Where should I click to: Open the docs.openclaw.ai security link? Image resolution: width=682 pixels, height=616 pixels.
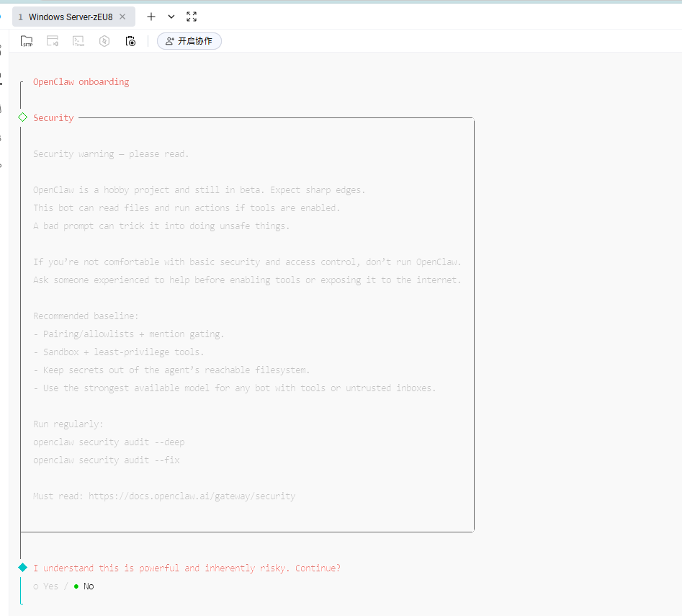[x=192, y=496]
